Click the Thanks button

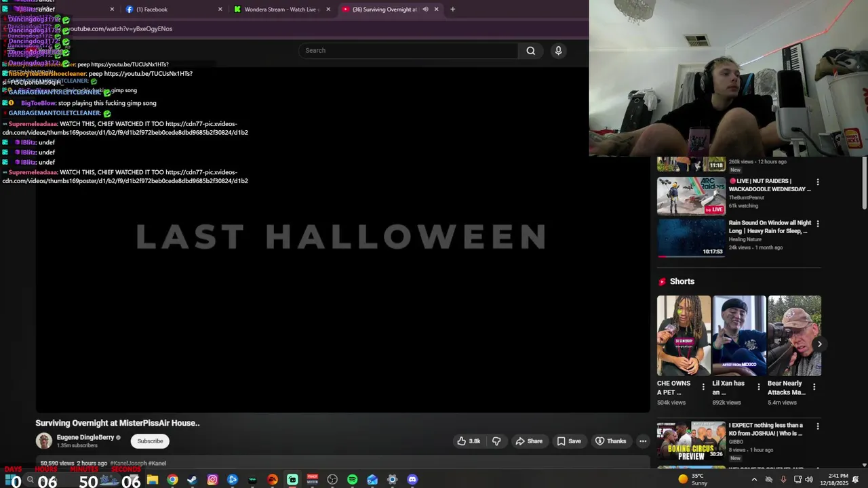click(610, 441)
